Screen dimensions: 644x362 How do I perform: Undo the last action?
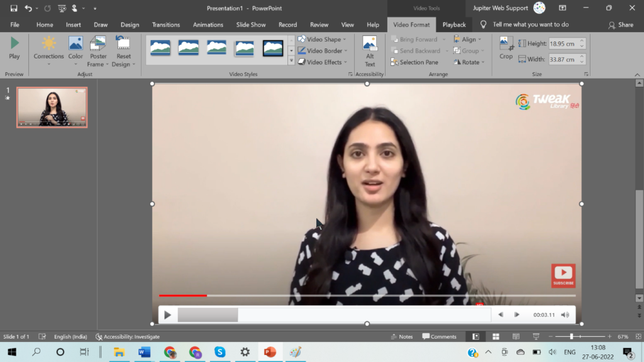tap(28, 8)
